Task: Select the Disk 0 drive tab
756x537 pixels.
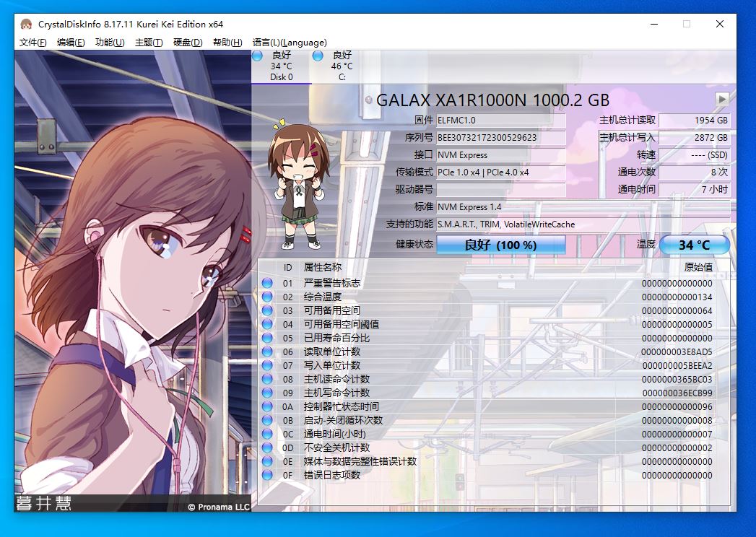Action: click(x=282, y=66)
